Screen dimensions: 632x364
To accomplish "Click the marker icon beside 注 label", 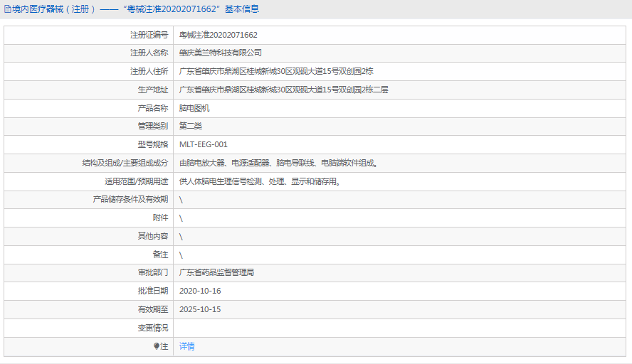I will [x=157, y=346].
